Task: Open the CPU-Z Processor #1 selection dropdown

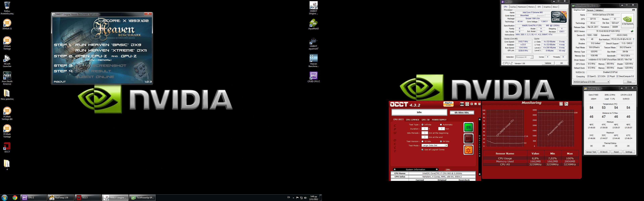Action: (524, 57)
